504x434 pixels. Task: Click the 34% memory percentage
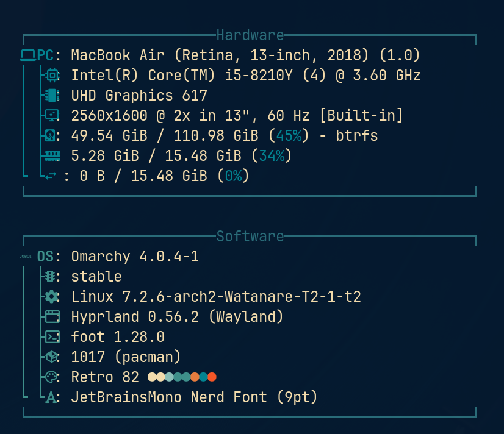pyautogui.click(x=272, y=155)
